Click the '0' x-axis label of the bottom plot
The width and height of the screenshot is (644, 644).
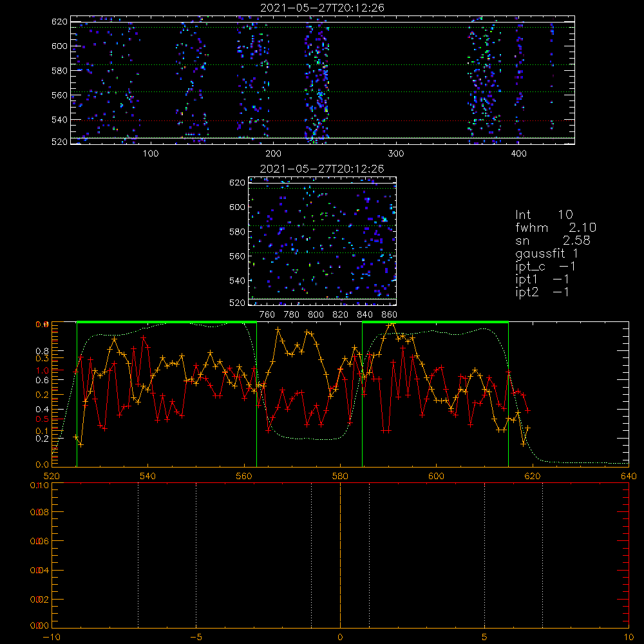coord(340,637)
